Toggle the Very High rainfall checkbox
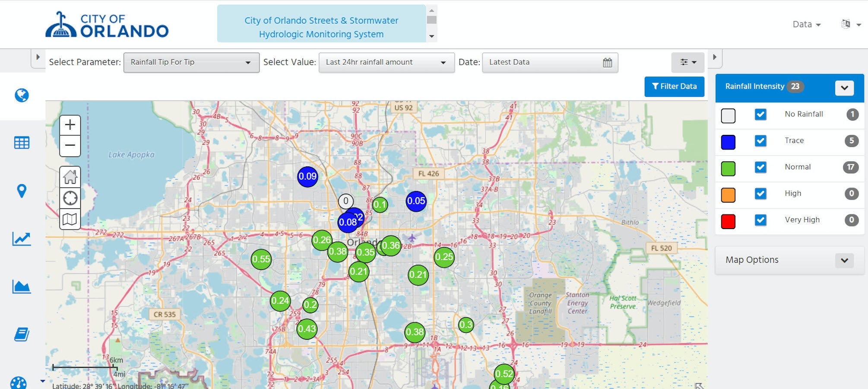Image resolution: width=868 pixels, height=389 pixels. tap(760, 220)
